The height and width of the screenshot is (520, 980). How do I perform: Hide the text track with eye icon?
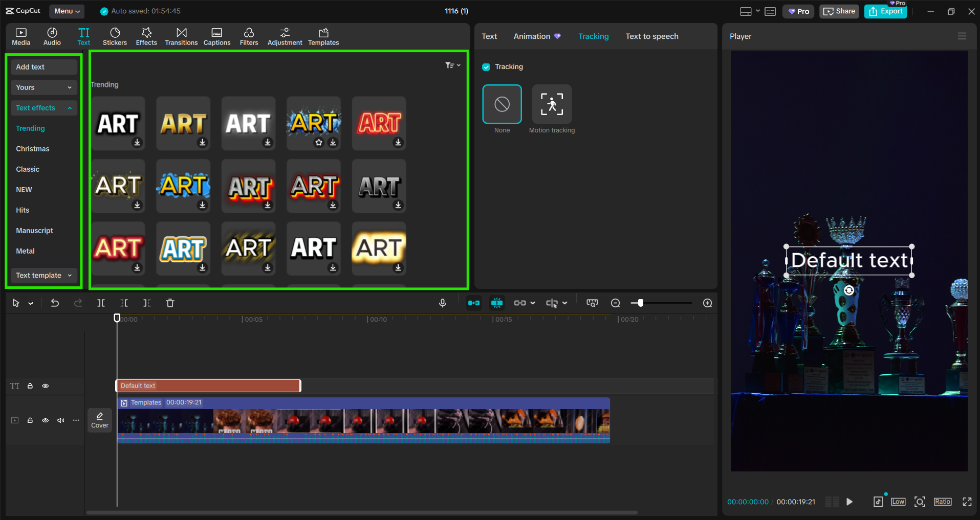pos(46,386)
